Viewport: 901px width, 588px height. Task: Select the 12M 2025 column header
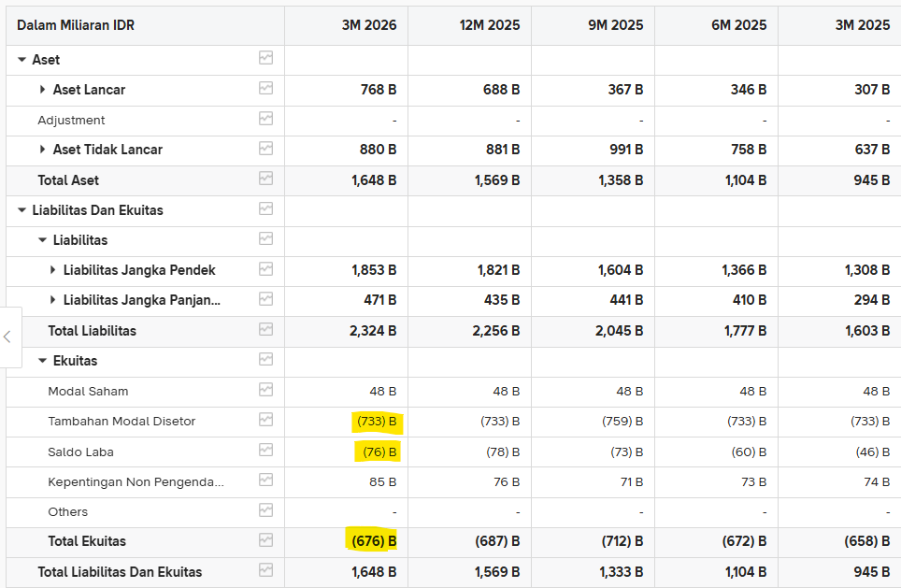pyautogui.click(x=490, y=25)
